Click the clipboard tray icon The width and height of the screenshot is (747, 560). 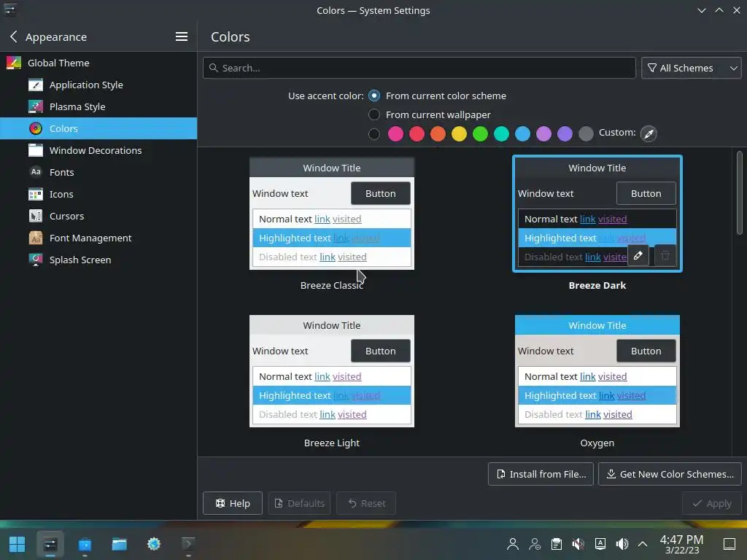(x=557, y=544)
